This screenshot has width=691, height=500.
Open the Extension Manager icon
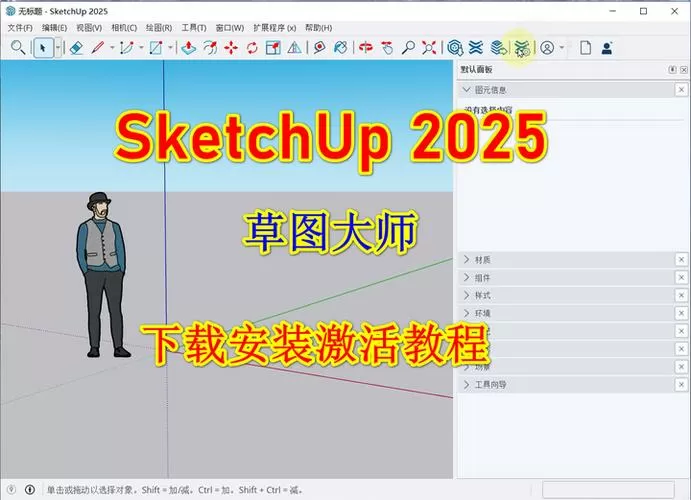[522, 48]
